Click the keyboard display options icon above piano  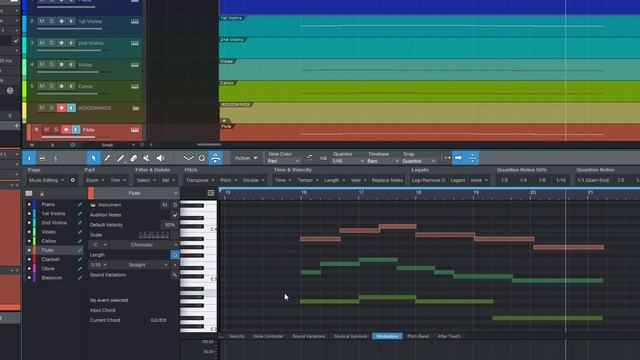point(211,193)
